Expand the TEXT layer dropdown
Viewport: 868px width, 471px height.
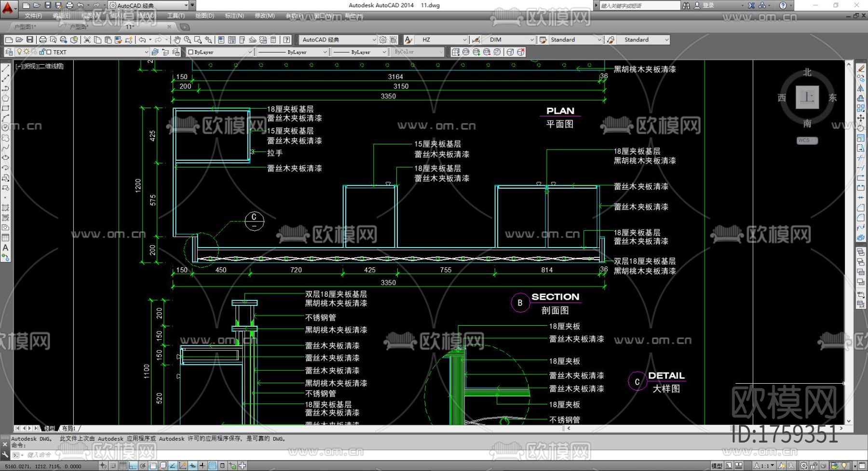[x=146, y=52]
